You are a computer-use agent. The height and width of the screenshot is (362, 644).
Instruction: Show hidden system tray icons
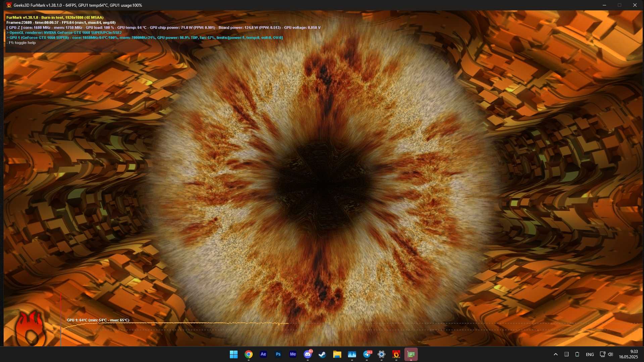tap(555, 354)
